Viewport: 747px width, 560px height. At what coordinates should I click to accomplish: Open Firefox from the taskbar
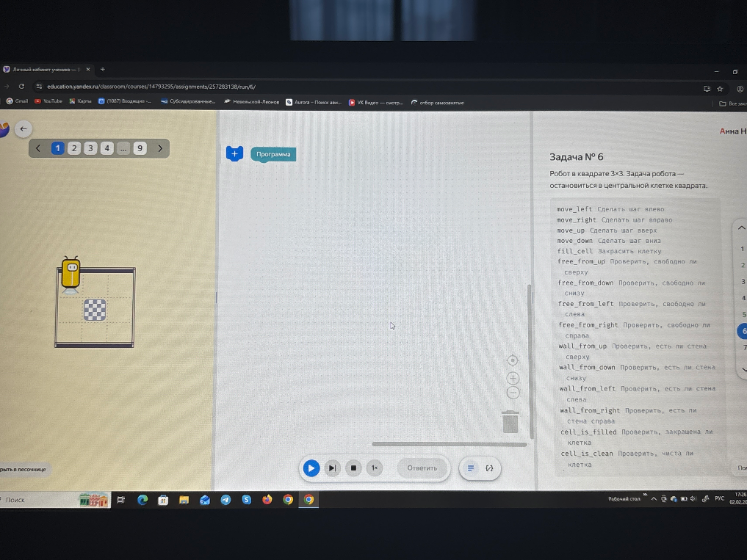click(x=267, y=499)
